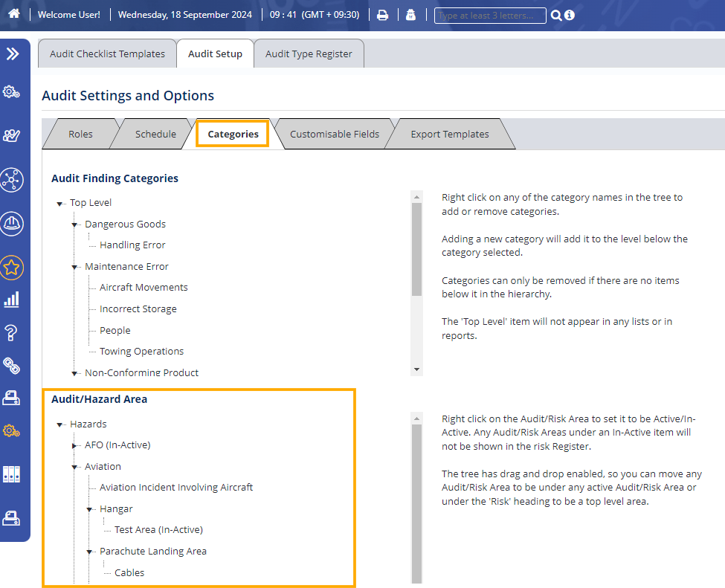Expand the AFO (In-Active) node

tap(75, 445)
